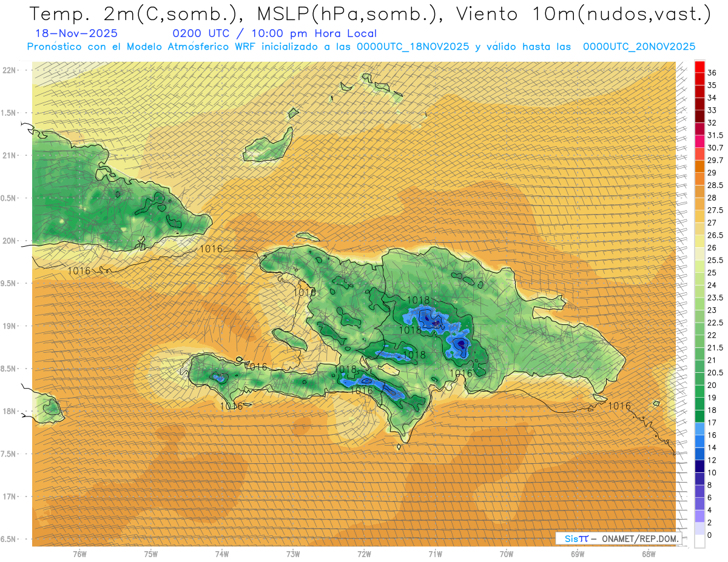Image resolution: width=728 pixels, height=562 pixels.
Task: Select the legend value '24'
Action: [712, 286]
